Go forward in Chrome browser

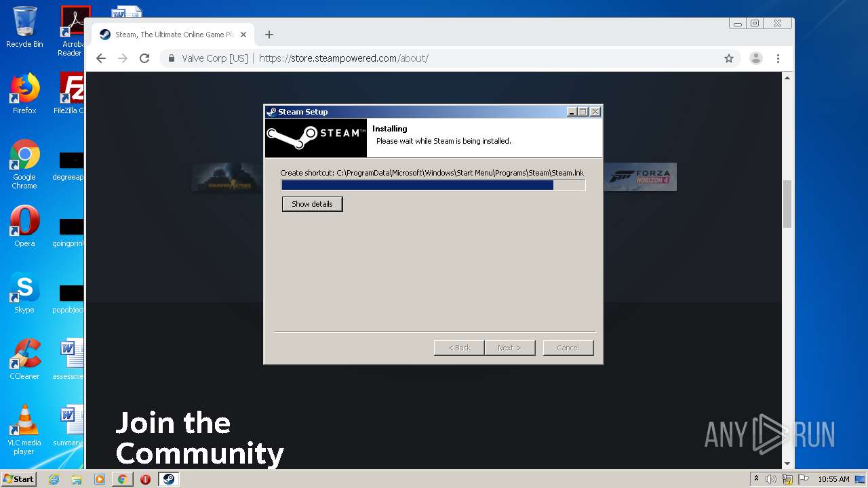point(123,58)
